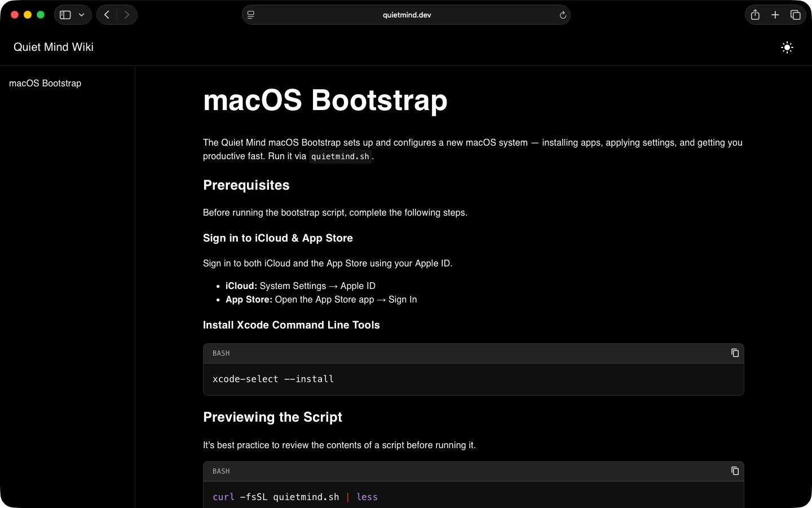Click the Install Xcode Command Line Tools heading
The width and height of the screenshot is (812, 508).
[291, 325]
